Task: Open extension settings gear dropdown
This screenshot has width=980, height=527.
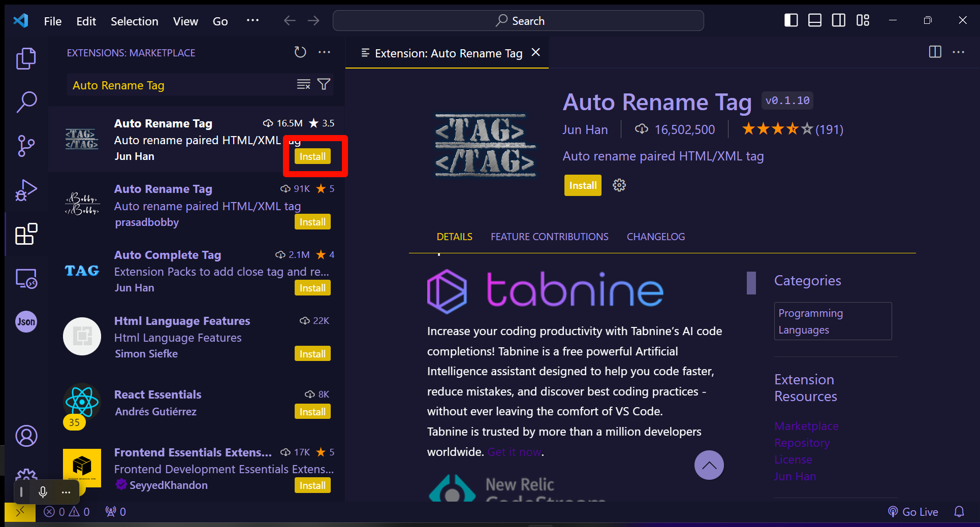Action: [619, 185]
